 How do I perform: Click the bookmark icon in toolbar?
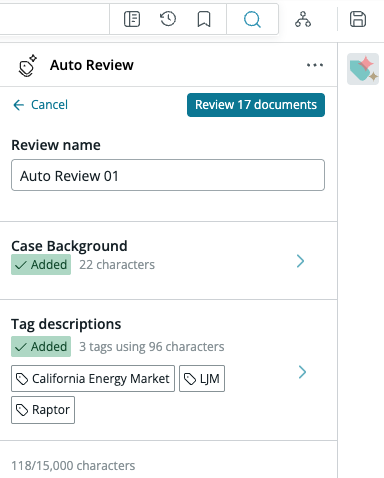[x=204, y=19]
